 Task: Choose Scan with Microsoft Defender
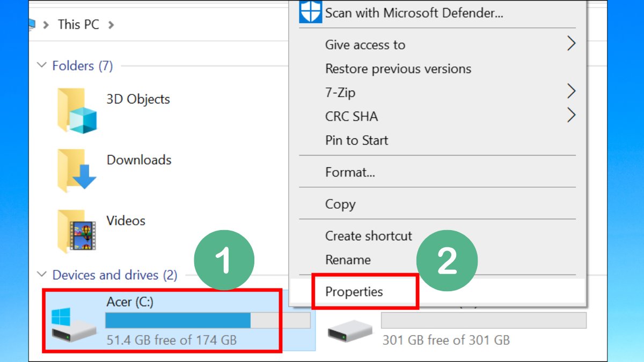[413, 12]
